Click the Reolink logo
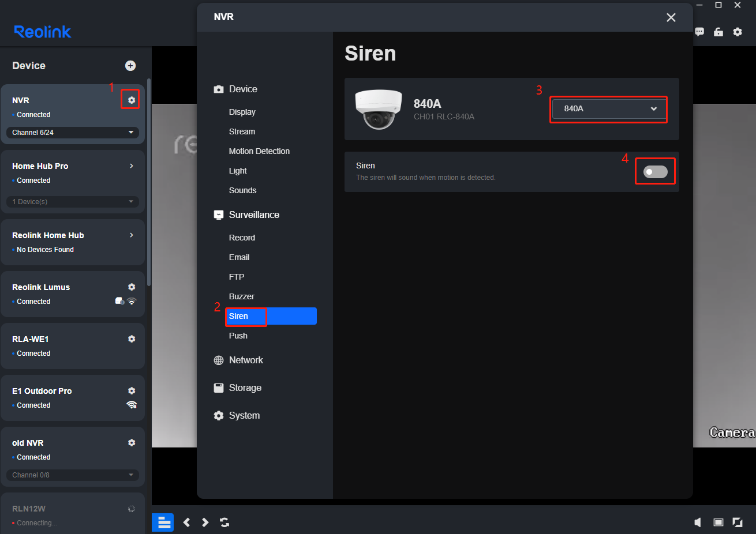Screen dimensions: 756x534 [x=43, y=32]
